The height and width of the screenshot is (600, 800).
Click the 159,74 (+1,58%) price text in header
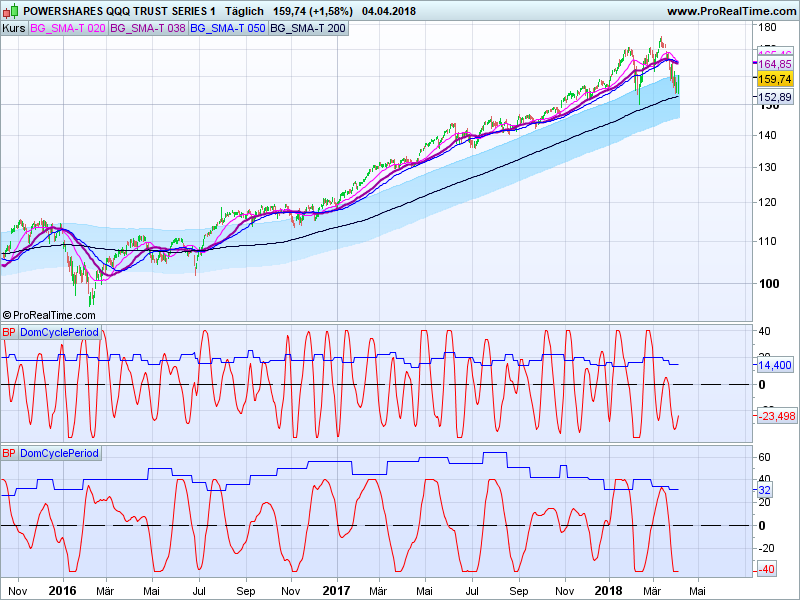click(x=313, y=11)
